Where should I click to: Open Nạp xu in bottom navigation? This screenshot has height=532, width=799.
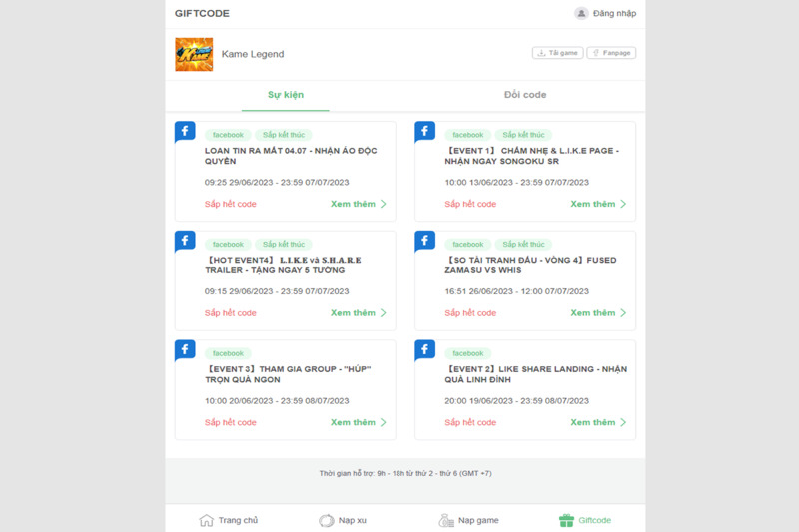coord(327,520)
